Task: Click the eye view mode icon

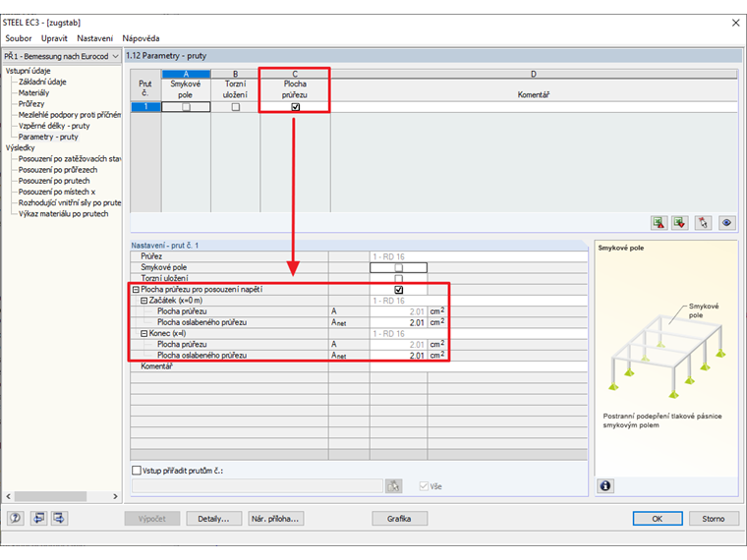Action: tap(726, 222)
